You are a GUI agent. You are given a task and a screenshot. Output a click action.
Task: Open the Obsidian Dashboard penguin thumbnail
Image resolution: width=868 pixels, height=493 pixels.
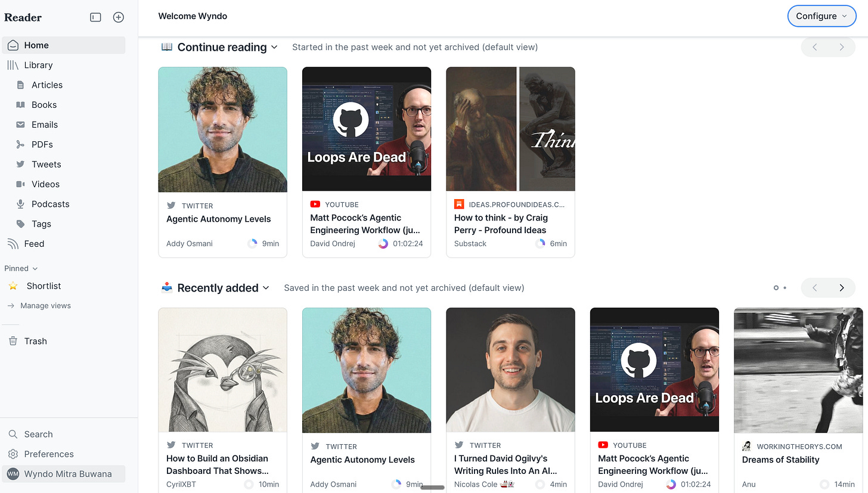click(x=222, y=370)
